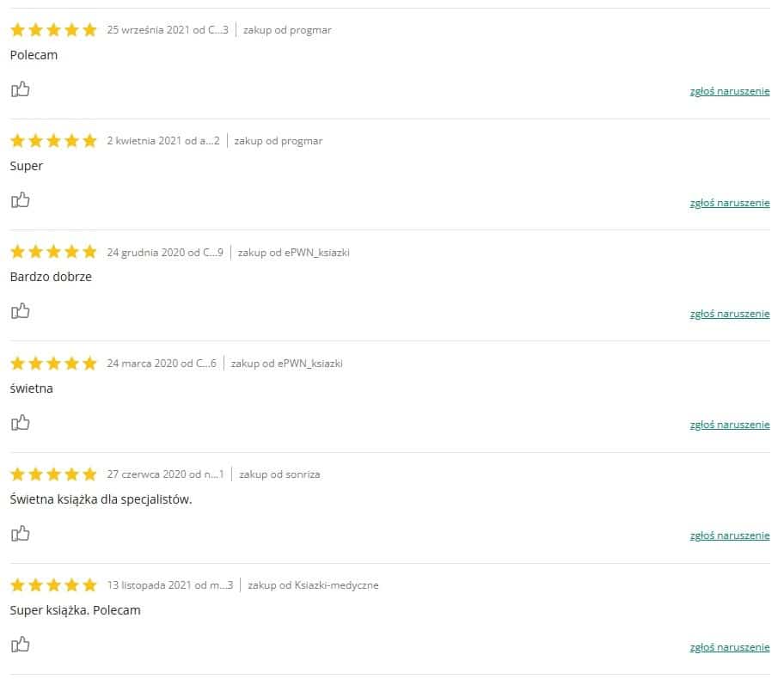
Task: Click the review text 'Świetna książka dla specjalistów.'
Action: pos(101,499)
